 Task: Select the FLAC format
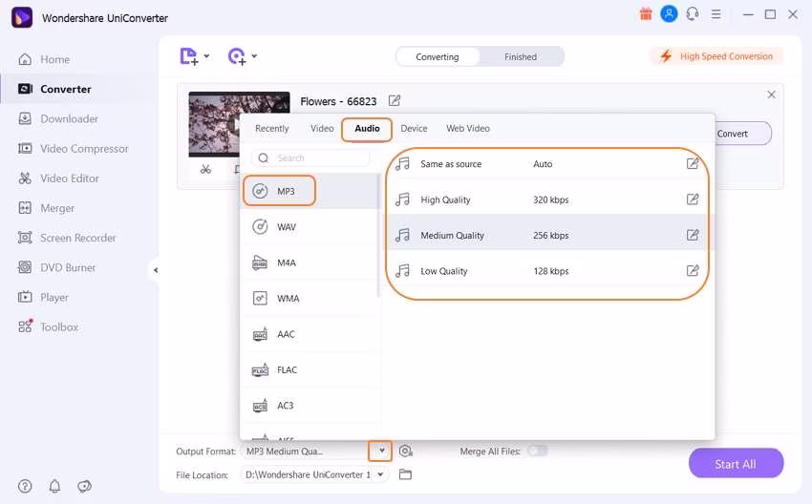coord(310,369)
